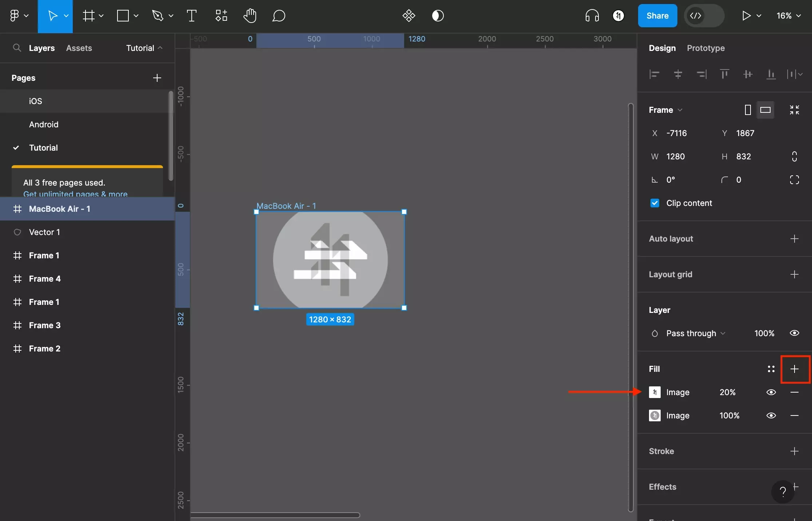
Task: Open the Component/Assets tool
Action: click(x=78, y=48)
